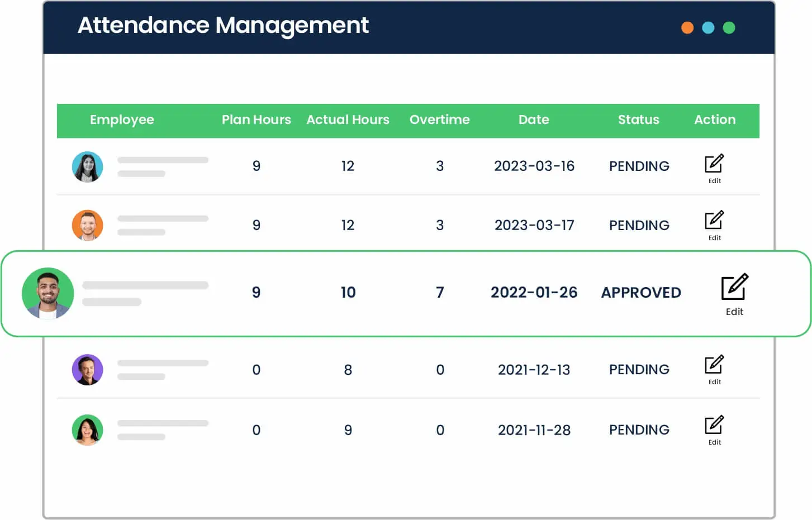812x520 pixels.
Task: Click the blue dot in title bar
Action: (x=708, y=28)
